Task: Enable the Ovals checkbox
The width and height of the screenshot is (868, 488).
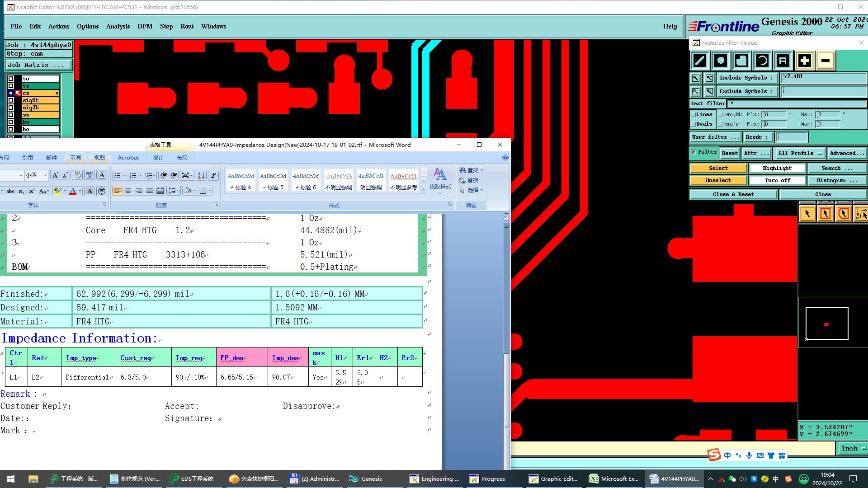Action: (693, 124)
